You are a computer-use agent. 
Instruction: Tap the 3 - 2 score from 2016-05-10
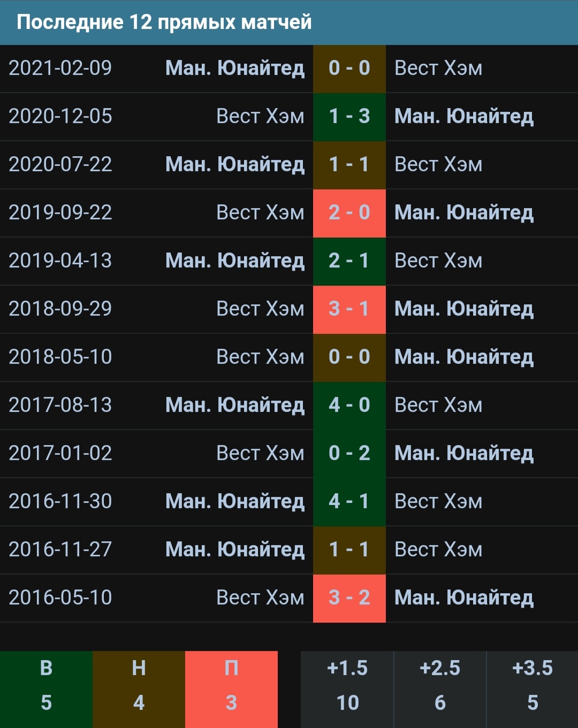click(x=349, y=598)
